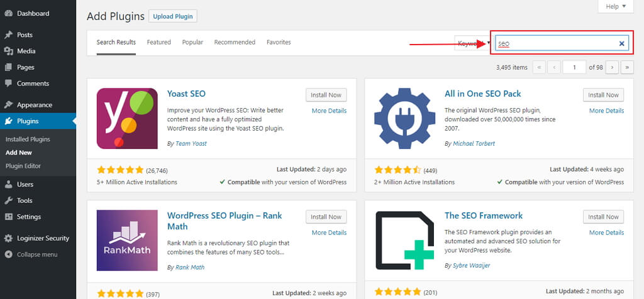Open the Popular plugins tab
This screenshot has height=299, width=644.
[x=192, y=42]
